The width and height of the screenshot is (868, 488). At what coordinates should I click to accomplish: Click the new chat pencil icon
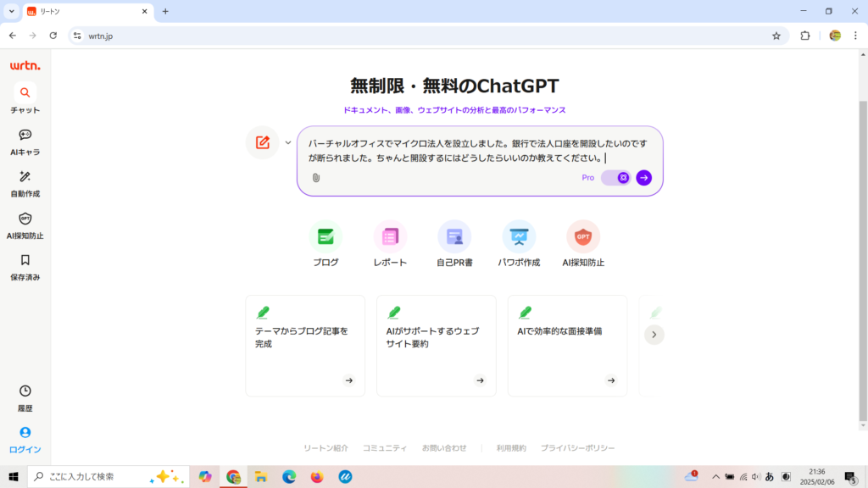pyautogui.click(x=262, y=142)
